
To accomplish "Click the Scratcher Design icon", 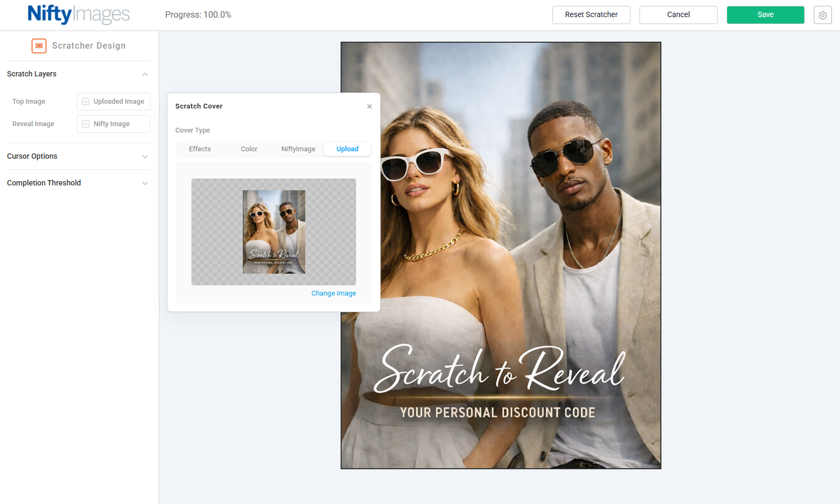I will pyautogui.click(x=39, y=46).
